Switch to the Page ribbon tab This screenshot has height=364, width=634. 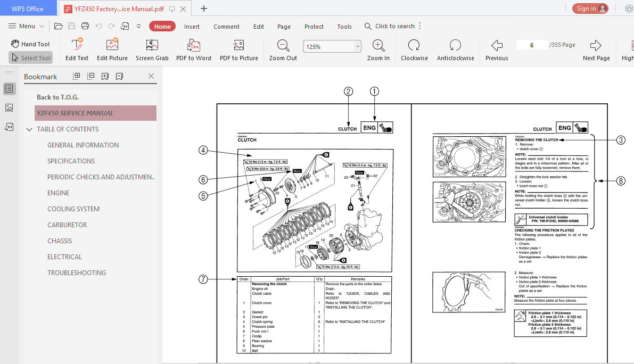click(x=284, y=27)
